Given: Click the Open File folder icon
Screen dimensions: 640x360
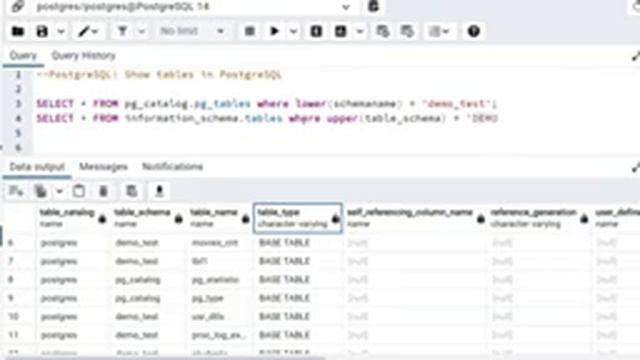Looking at the screenshot, I should [x=18, y=31].
